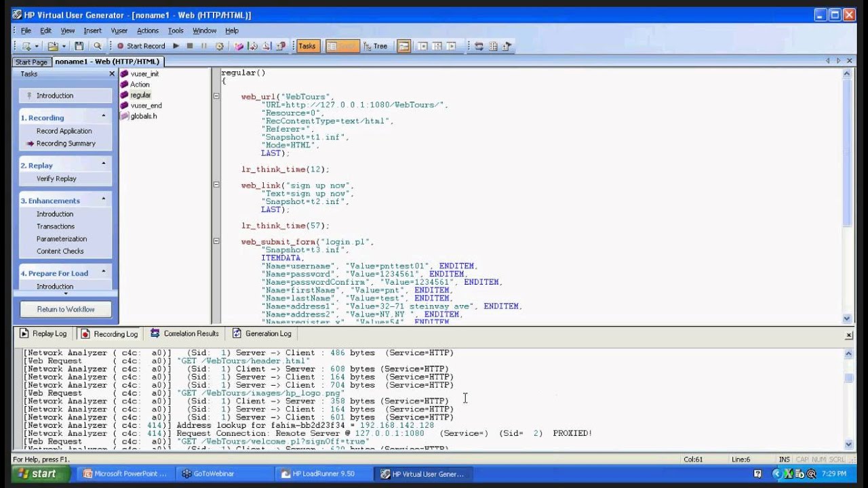This screenshot has width=868, height=488.
Task: Click the second icon right of the output window icon
Action: tap(437, 46)
